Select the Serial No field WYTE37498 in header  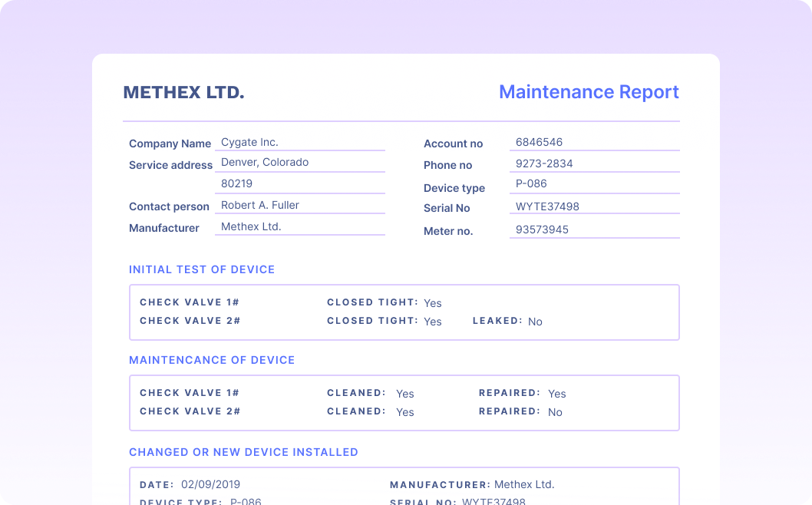594,206
